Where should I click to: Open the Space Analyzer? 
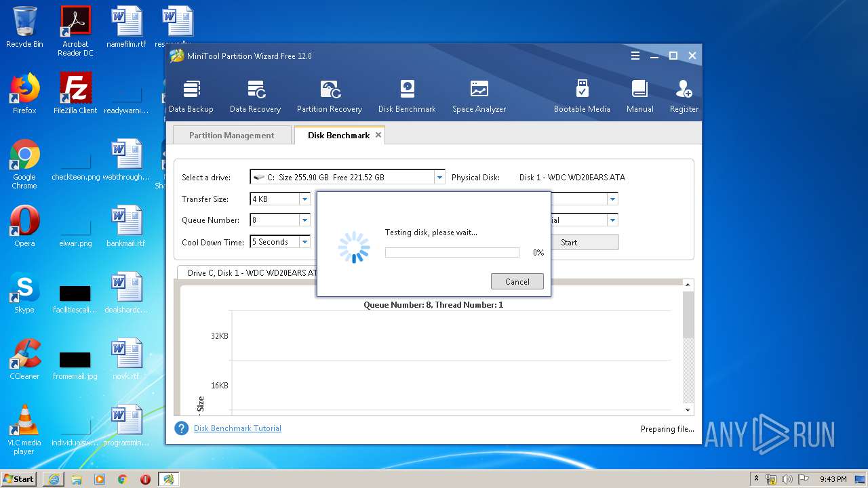(x=479, y=96)
